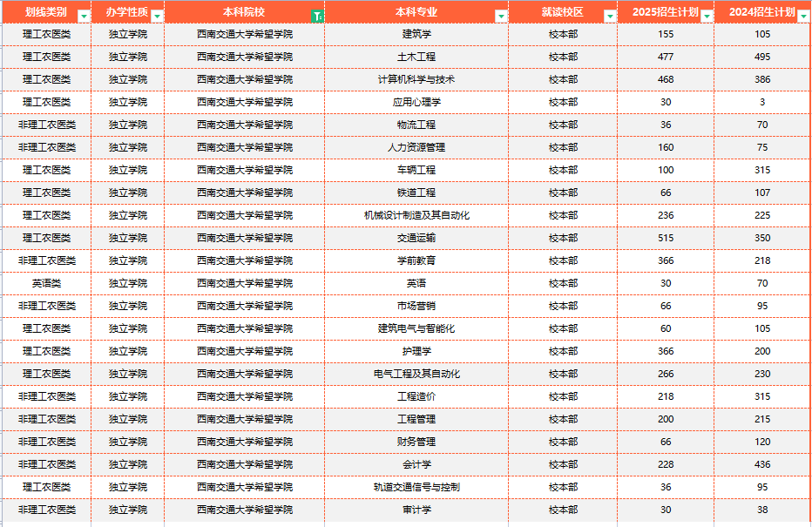Click 2024 plan value 218 for 学前教育
The width and height of the screenshot is (812, 527).
(x=762, y=261)
